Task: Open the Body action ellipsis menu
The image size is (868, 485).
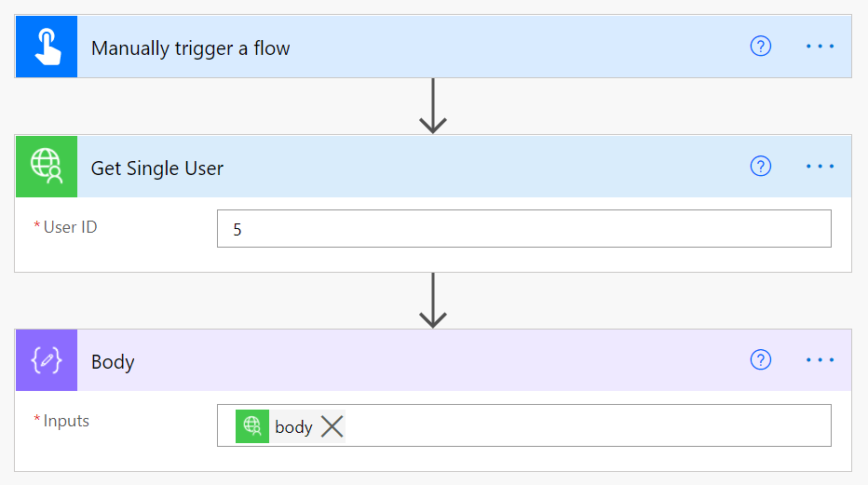Action: point(820,360)
